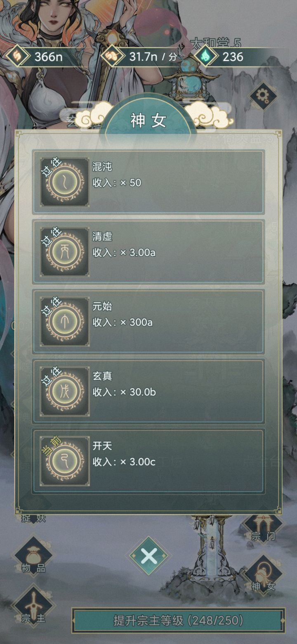Open the 神女 menu icon
Screen dimensions: 297x644
[263, 575]
